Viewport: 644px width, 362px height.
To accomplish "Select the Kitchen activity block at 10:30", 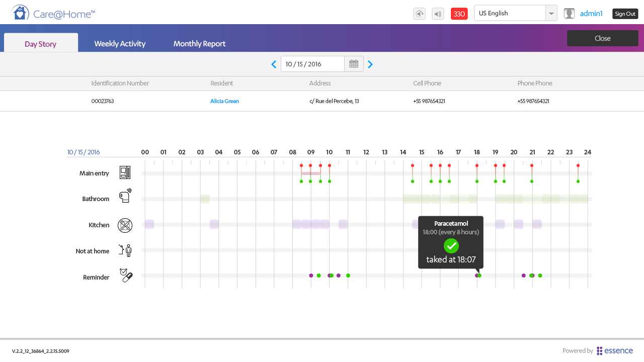I will tap(343, 224).
